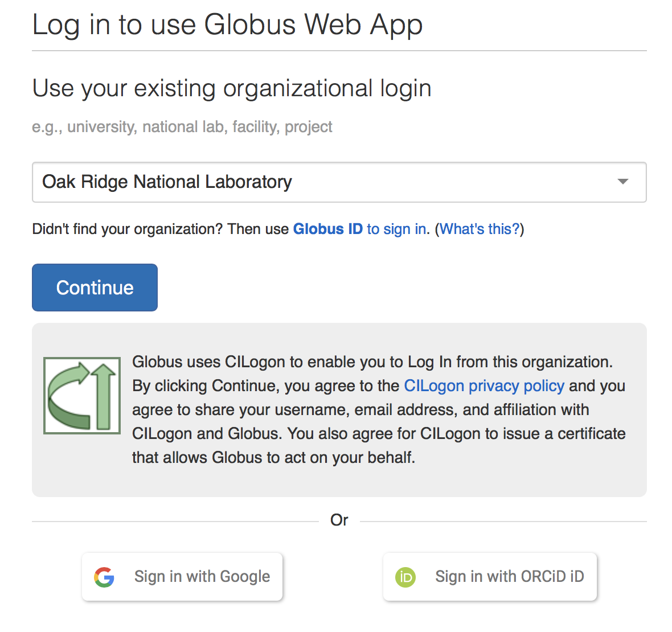Click 'Use your existing organizational login' subheading
Screen dimensions: 672x632
click(232, 88)
